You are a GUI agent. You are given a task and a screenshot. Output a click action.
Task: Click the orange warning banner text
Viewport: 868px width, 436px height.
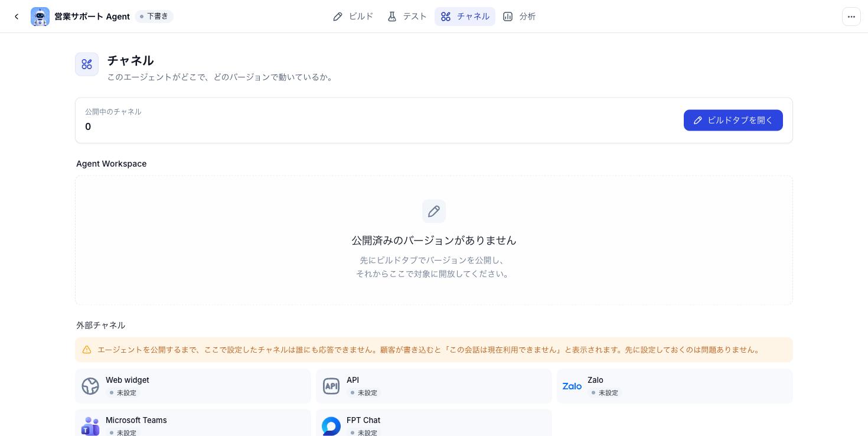pos(429,350)
